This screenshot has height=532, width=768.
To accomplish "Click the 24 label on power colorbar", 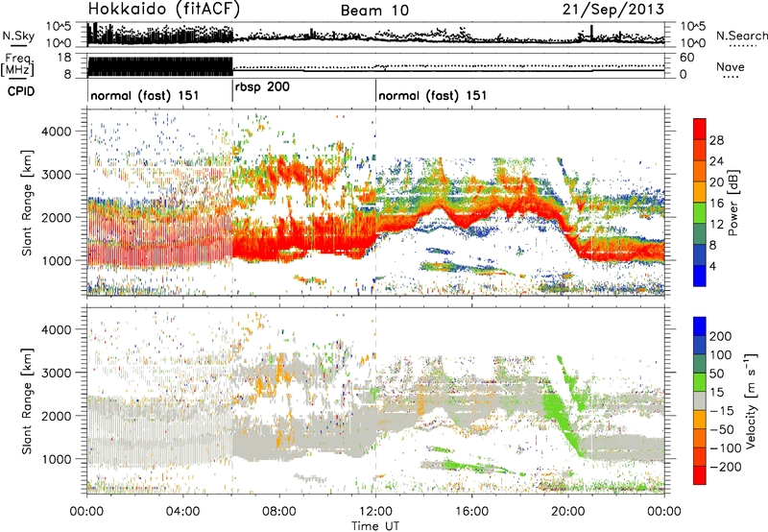I will click(716, 161).
